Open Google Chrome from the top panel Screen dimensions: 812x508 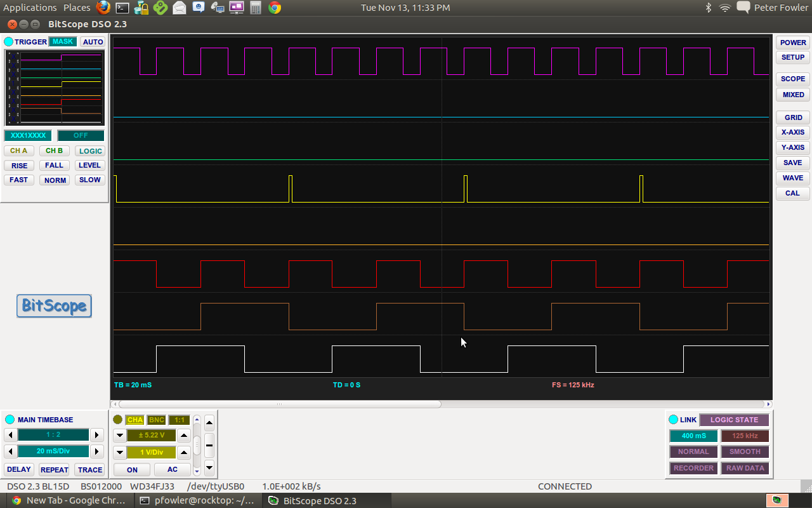pos(275,8)
